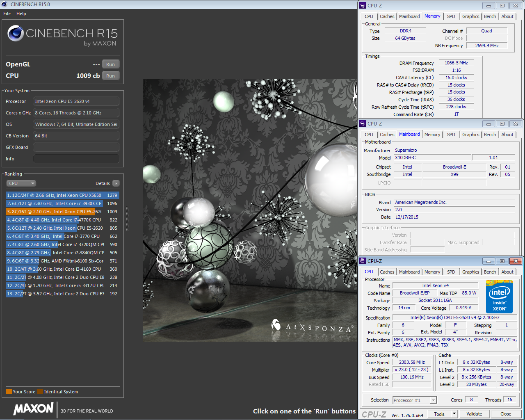Viewport: 525px width, 420px height.
Task: Minimize the middle CPU-Z window
Action: [x=488, y=123]
